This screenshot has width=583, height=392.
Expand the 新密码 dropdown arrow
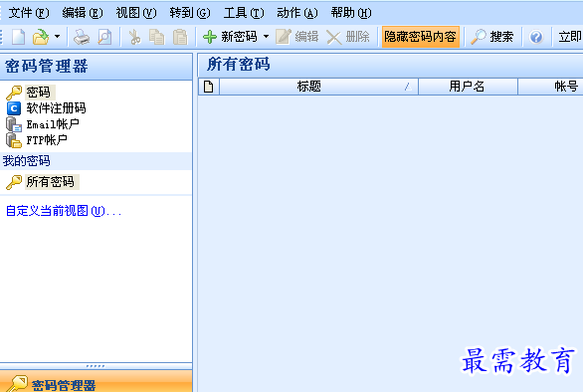point(267,37)
